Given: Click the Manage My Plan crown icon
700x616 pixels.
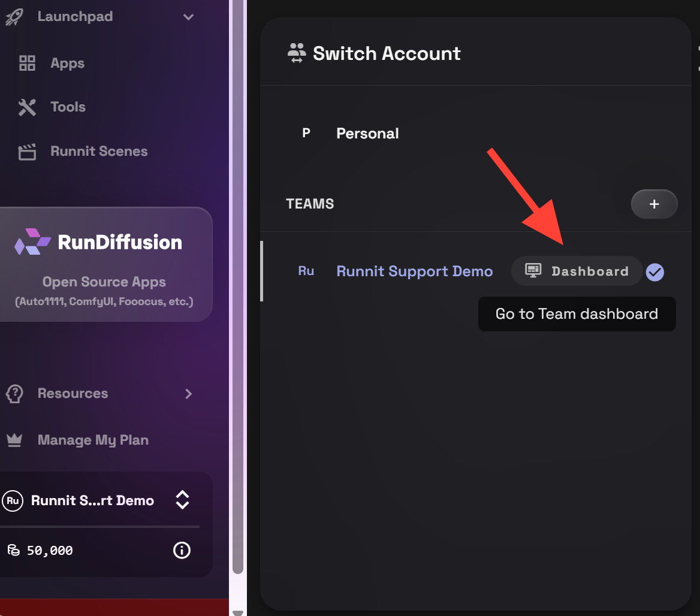Looking at the screenshot, I should click(14, 440).
